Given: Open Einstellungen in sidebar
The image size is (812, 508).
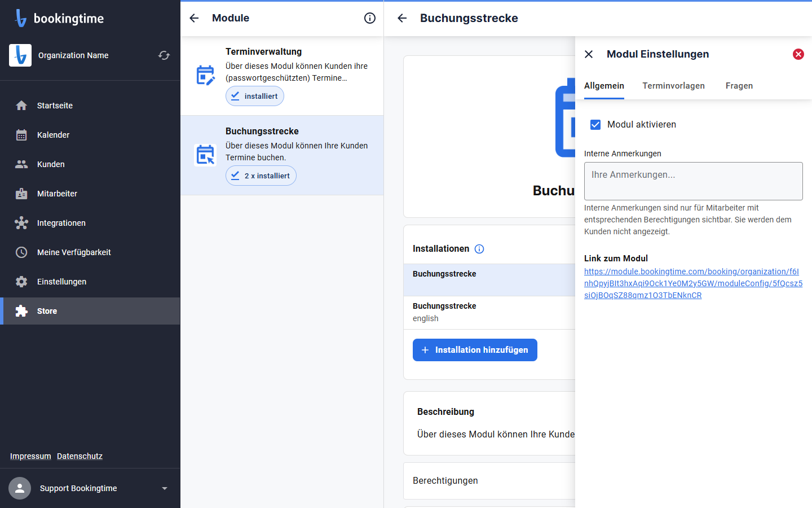Looking at the screenshot, I should 90,282.
